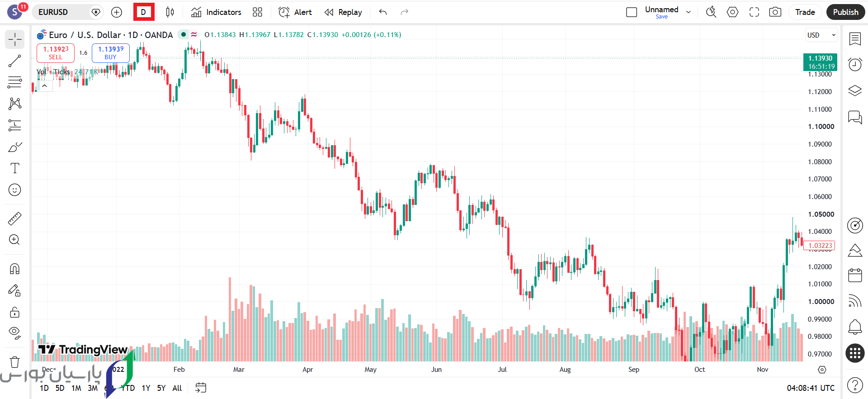Choose the Measure ruler tool
Viewport: 868px width, 399px height.
[15, 219]
